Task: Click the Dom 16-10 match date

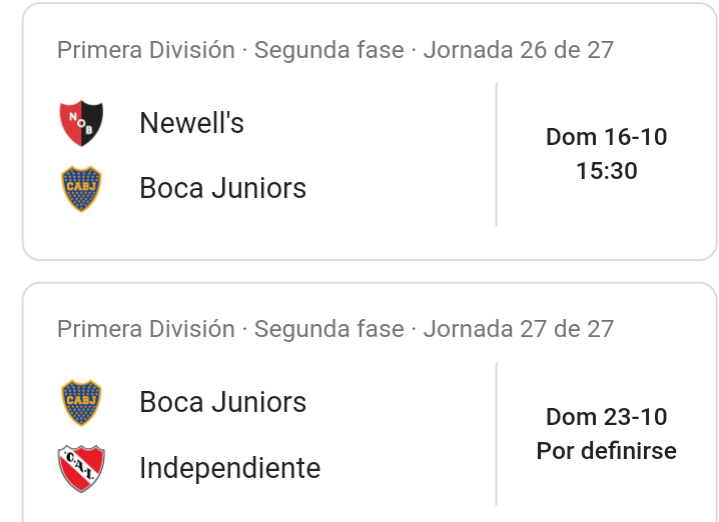Action: (x=606, y=137)
